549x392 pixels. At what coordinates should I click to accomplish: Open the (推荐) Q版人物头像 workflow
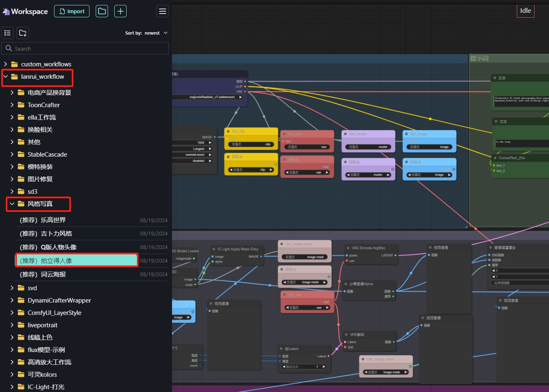coord(92,247)
